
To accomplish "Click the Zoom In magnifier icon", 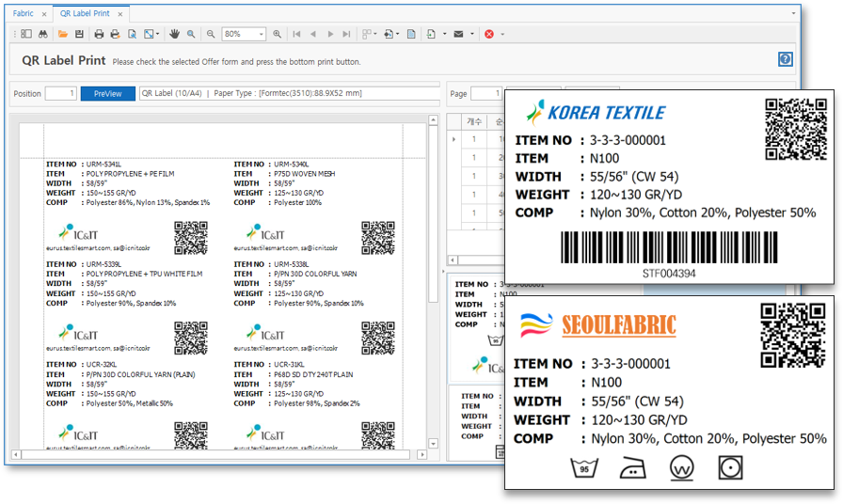I will [x=277, y=34].
